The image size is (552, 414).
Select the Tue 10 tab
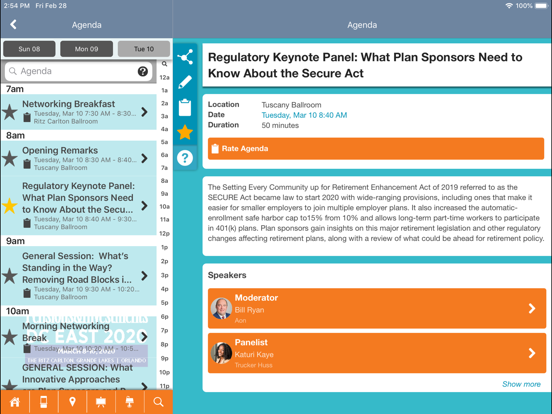[144, 49]
